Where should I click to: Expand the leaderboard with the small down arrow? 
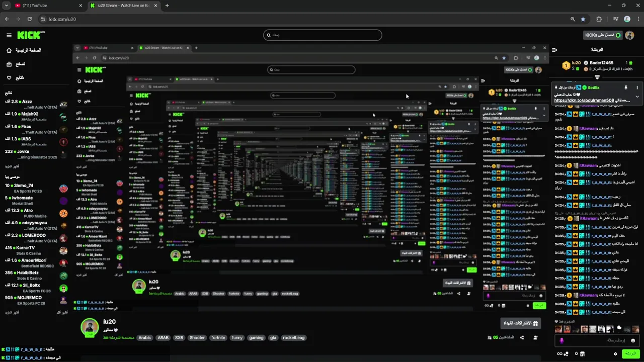coord(597,77)
